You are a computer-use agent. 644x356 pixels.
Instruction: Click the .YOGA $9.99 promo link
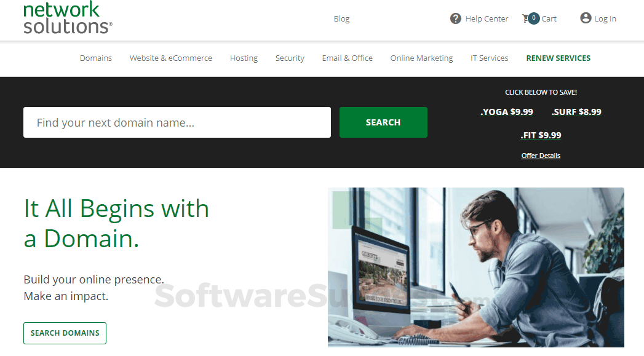[x=507, y=112]
